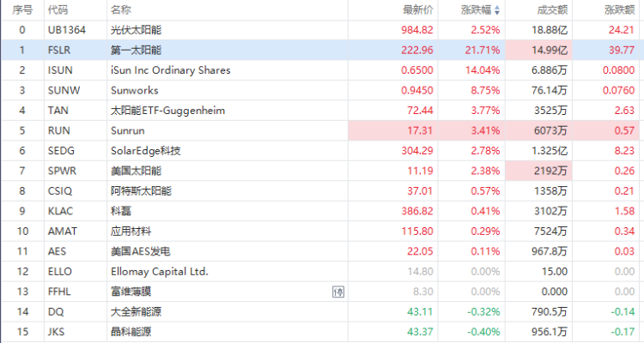Select the SolarEdge科技 row
This screenshot has width=644, height=343.
[x=147, y=151]
